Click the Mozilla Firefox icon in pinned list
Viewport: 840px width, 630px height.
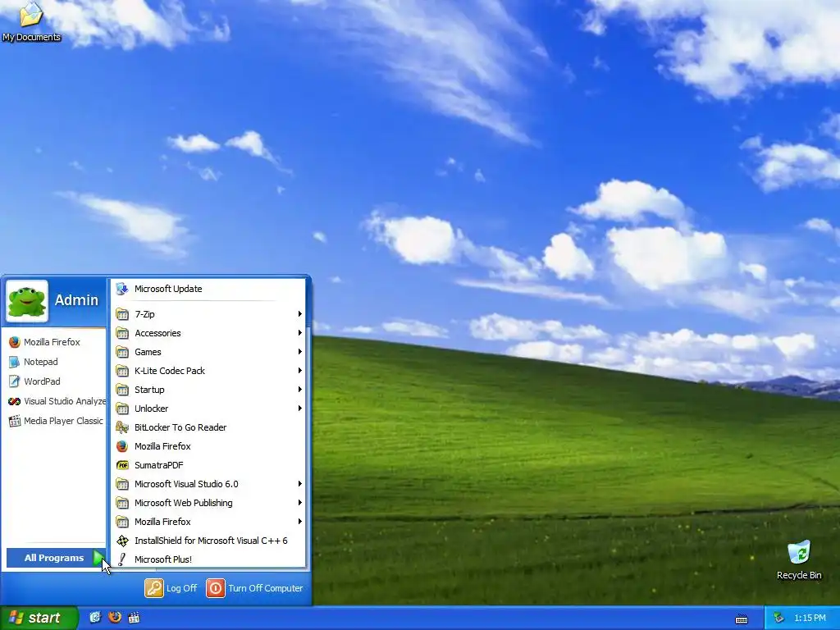click(15, 342)
